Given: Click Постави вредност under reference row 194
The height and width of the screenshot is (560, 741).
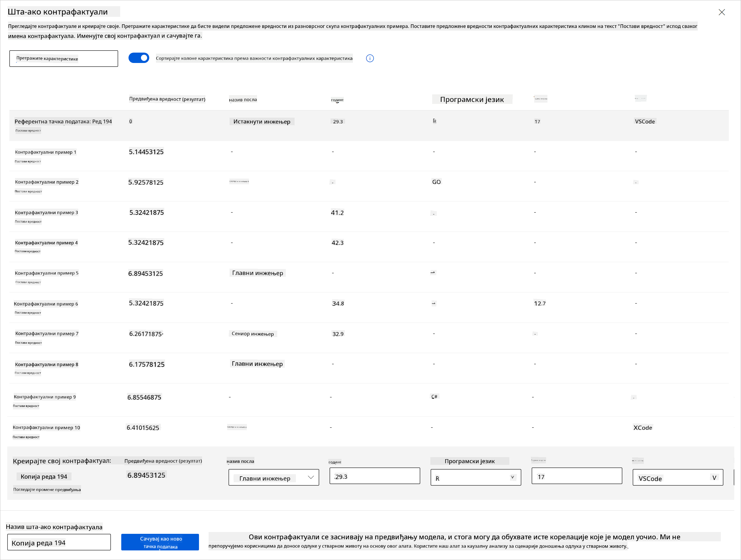Looking at the screenshot, I should [x=28, y=131].
